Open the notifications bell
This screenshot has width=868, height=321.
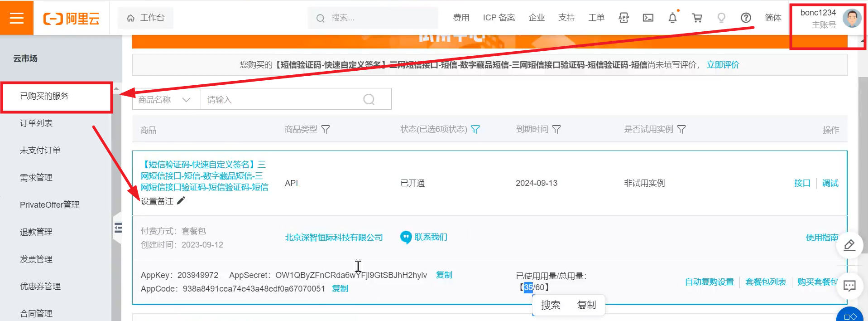pos(673,18)
